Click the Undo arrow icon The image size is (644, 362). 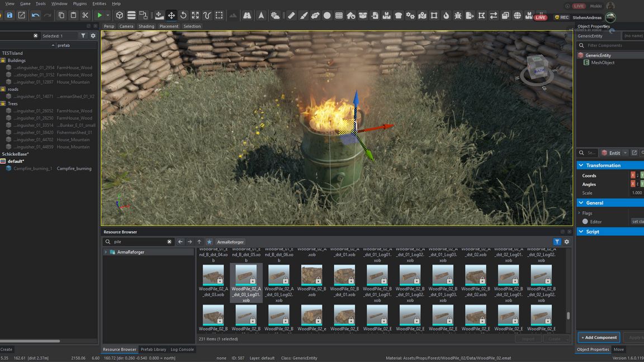click(36, 15)
